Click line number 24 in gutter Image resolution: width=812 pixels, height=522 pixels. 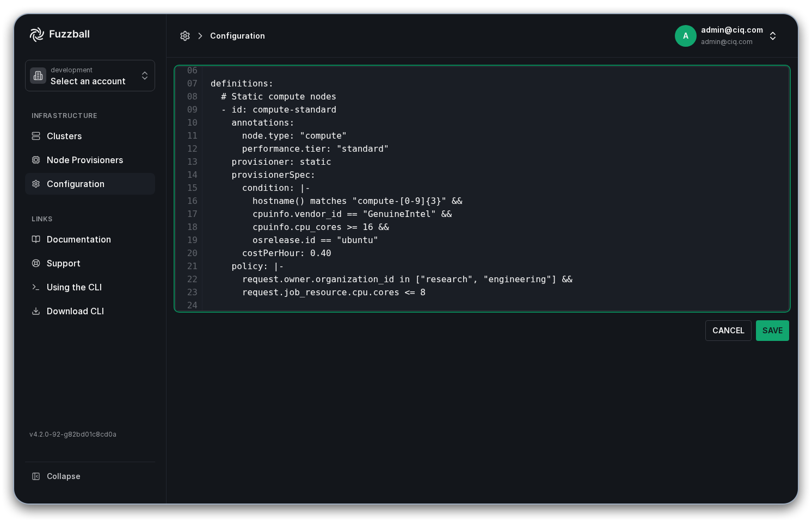coord(192,305)
